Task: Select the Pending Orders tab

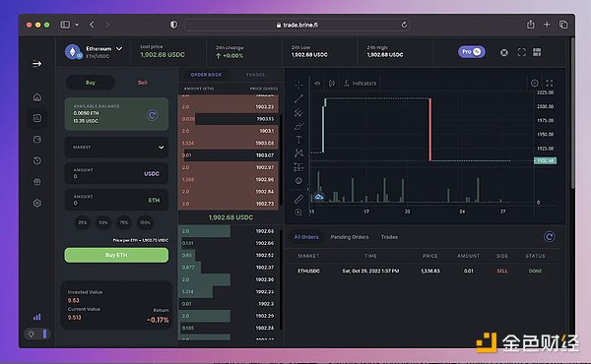Action: (x=350, y=237)
